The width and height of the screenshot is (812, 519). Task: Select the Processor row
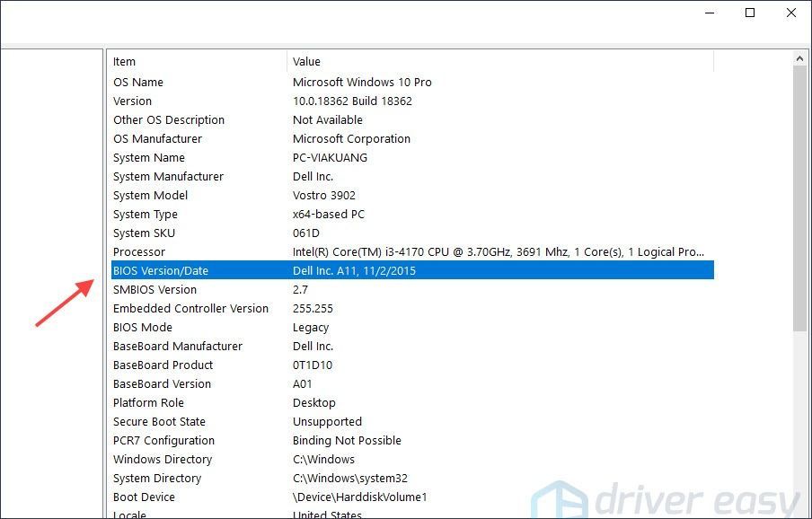coord(412,252)
